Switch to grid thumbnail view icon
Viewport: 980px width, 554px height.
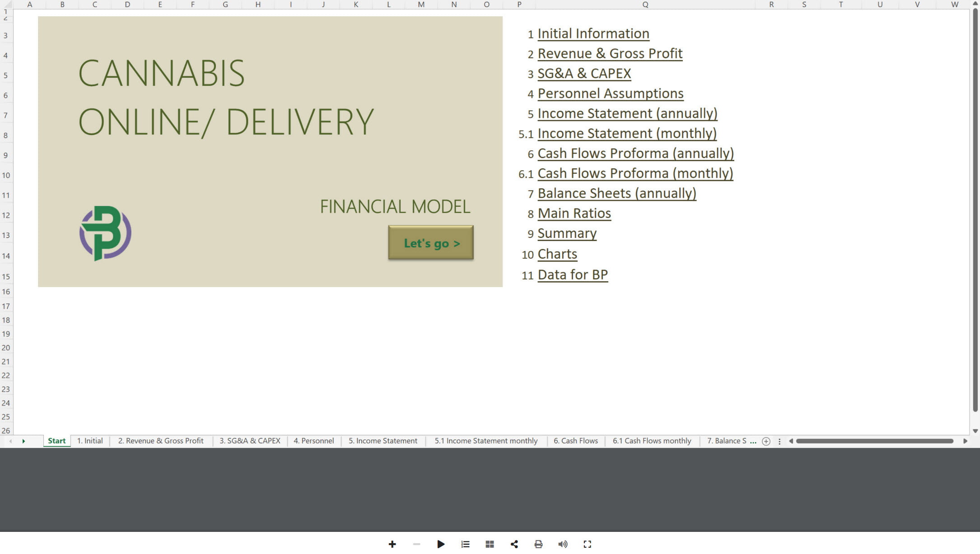490,544
